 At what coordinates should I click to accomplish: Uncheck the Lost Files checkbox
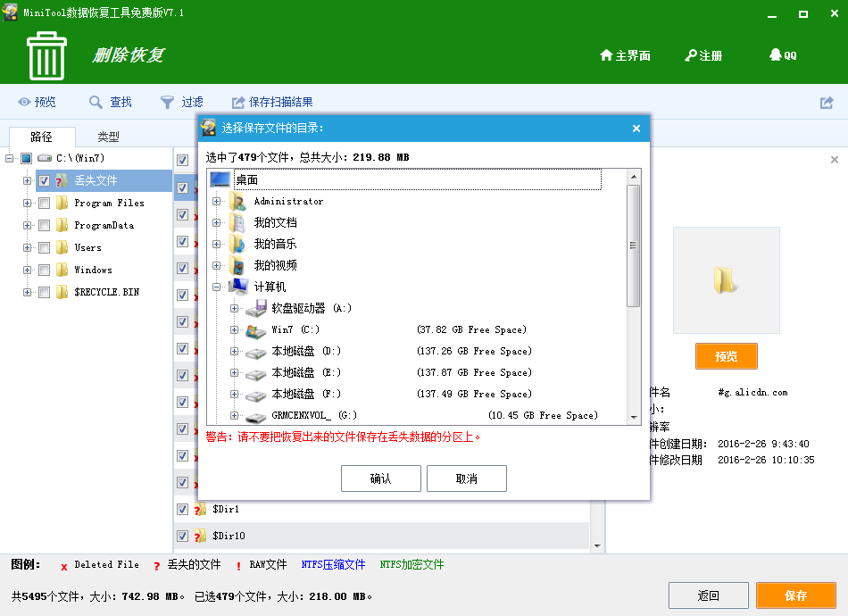pyautogui.click(x=45, y=180)
